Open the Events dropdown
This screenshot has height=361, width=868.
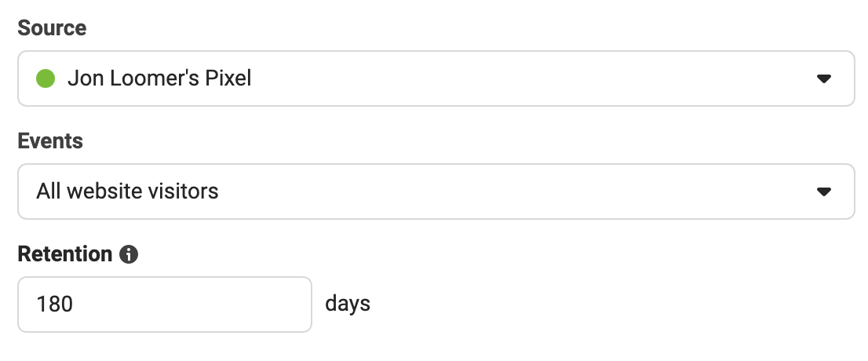click(436, 191)
